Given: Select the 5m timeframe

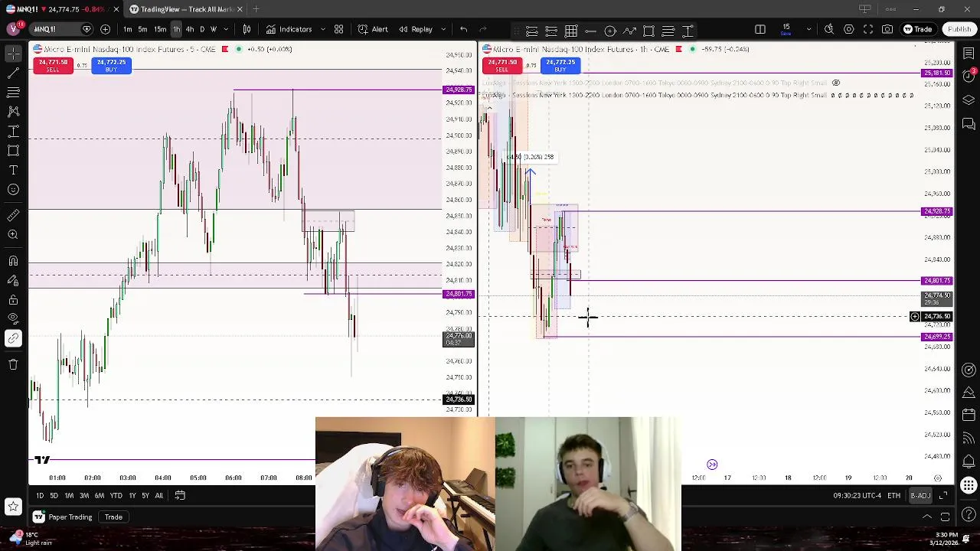Looking at the screenshot, I should (x=142, y=29).
